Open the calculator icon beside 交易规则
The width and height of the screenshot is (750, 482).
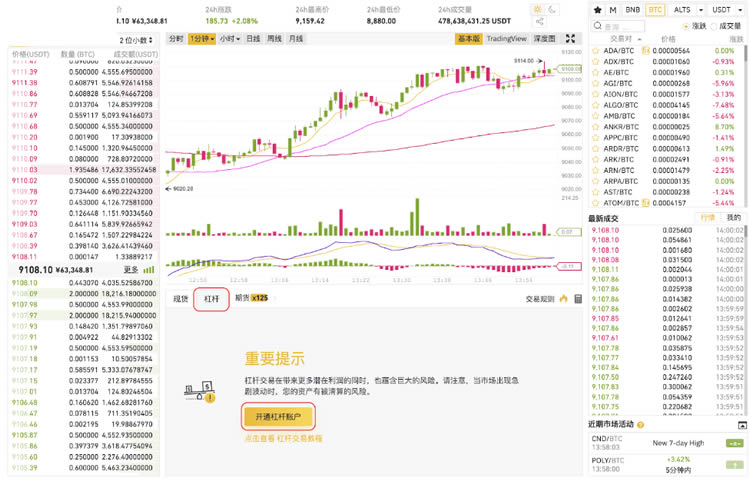click(578, 299)
